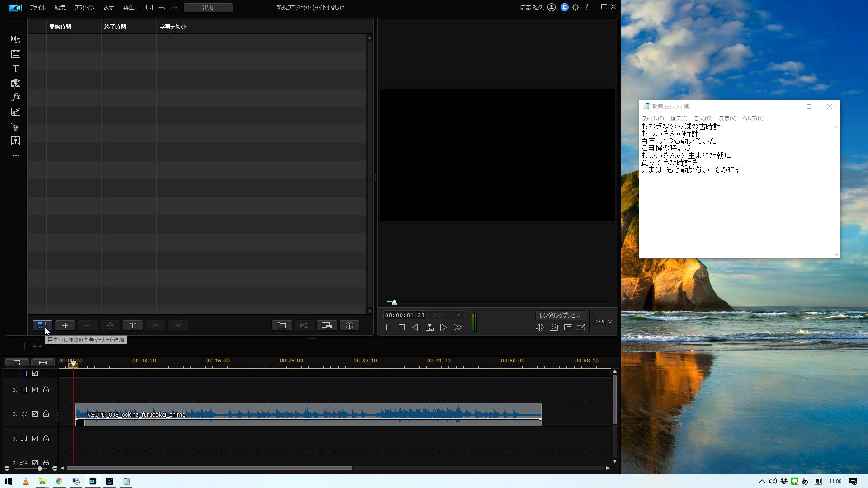
Task: Click the volume speaker icon in preview
Action: tap(539, 328)
